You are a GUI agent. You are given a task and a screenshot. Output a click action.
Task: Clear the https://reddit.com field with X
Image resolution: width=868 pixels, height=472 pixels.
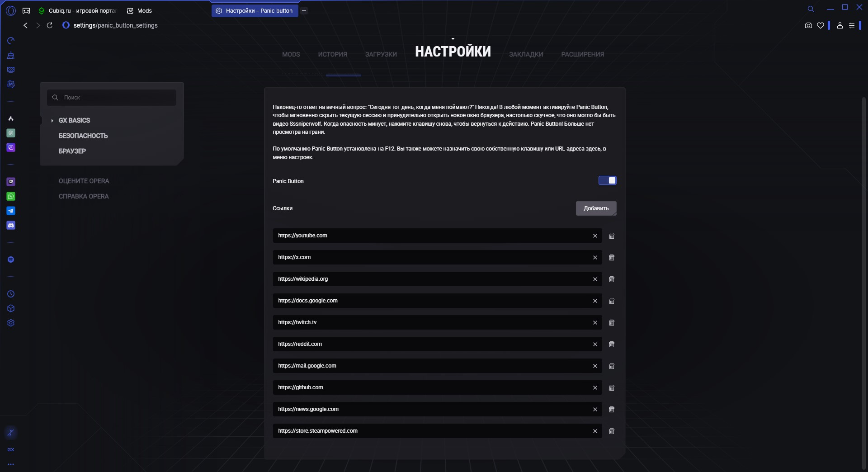point(595,344)
